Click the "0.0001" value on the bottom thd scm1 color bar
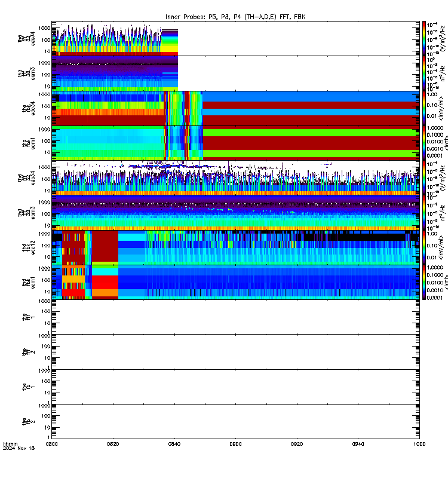448x478 pixels. (435, 298)
